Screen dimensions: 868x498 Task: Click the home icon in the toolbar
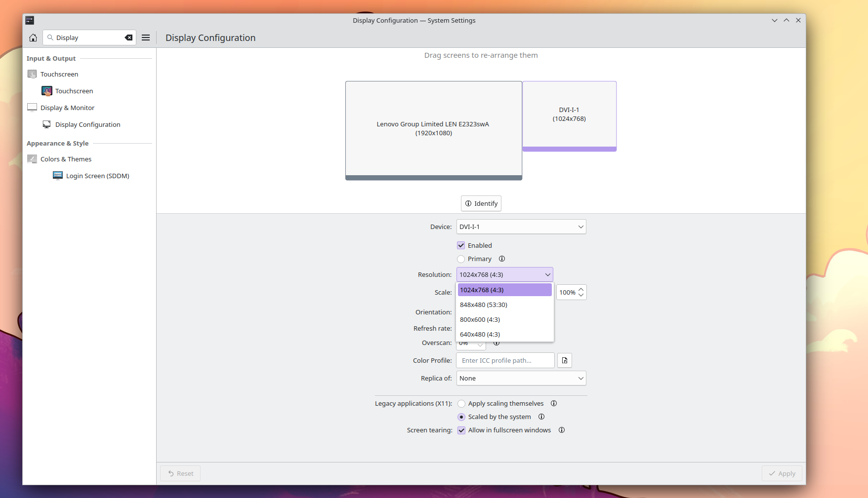click(x=33, y=38)
